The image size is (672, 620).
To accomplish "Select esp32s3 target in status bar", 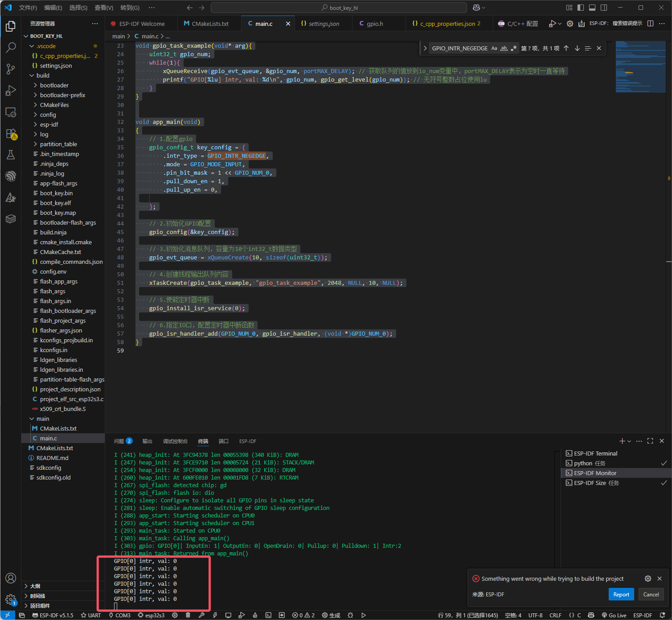I will 151,615.
